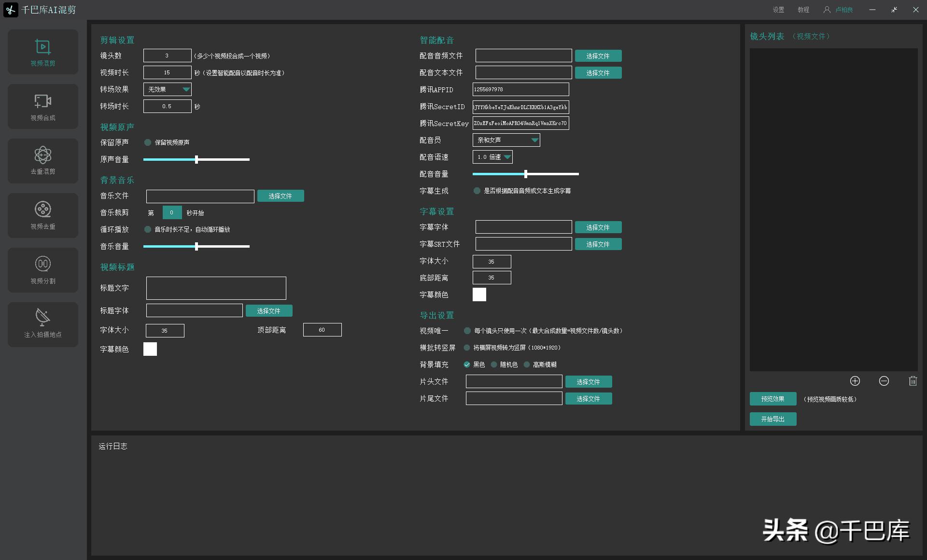Open 教程 in the title bar

coord(803,10)
